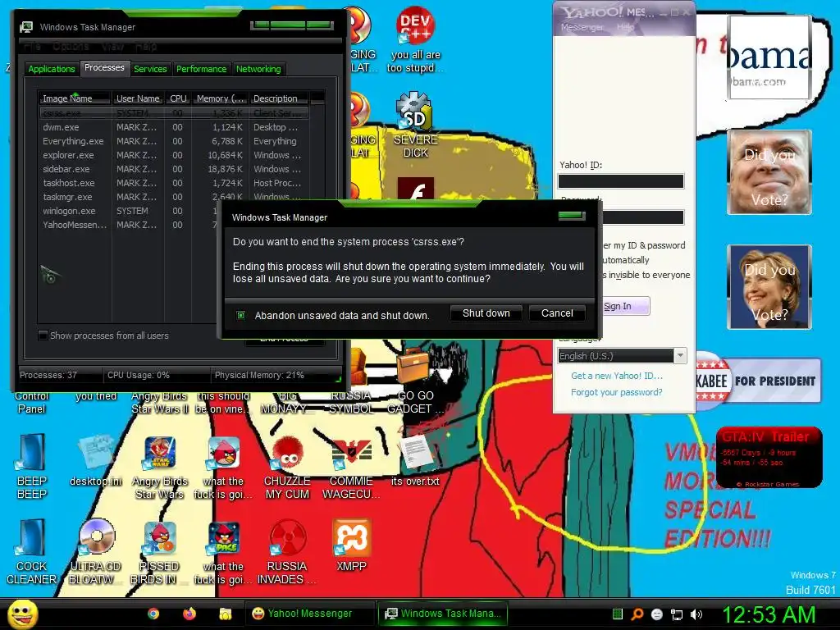Switch to the Performance tab
Image resolution: width=840 pixels, height=630 pixels.
coord(202,69)
